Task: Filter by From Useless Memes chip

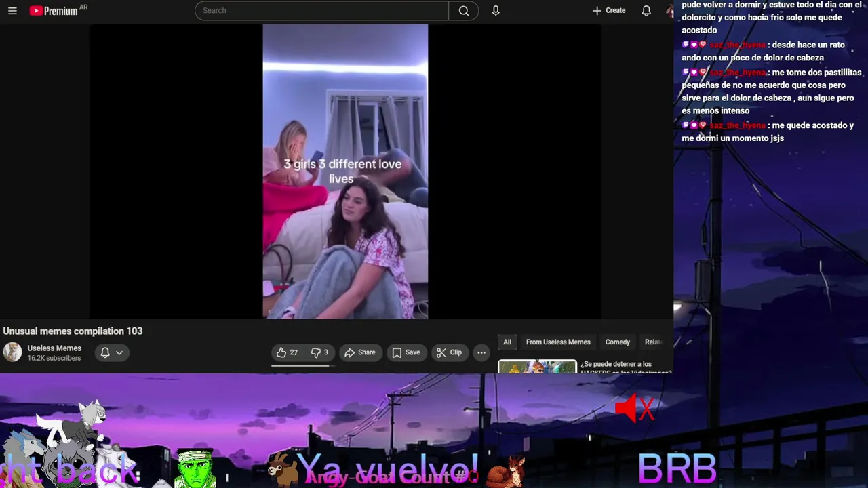Action: pos(558,342)
